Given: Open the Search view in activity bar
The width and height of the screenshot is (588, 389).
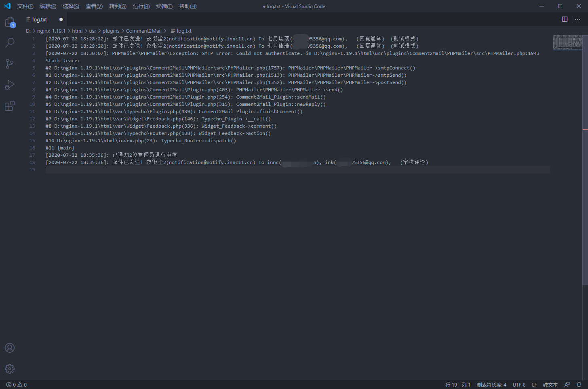Looking at the screenshot, I should click(10, 42).
